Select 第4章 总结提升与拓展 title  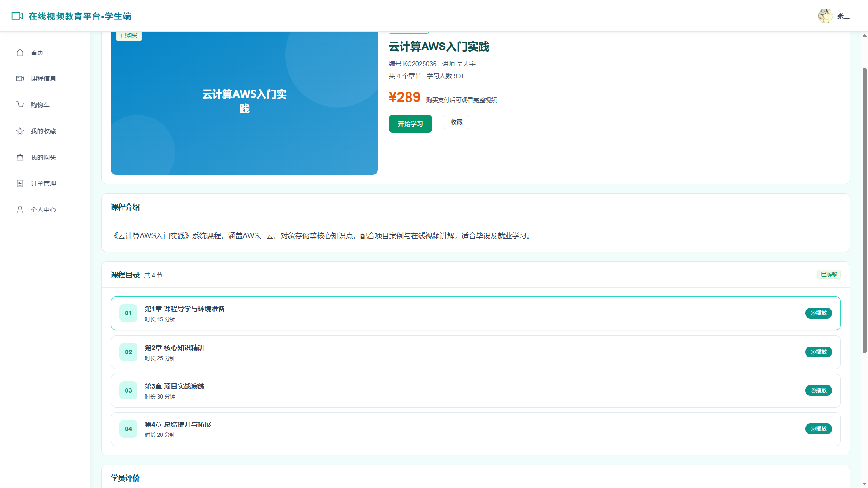tap(178, 425)
